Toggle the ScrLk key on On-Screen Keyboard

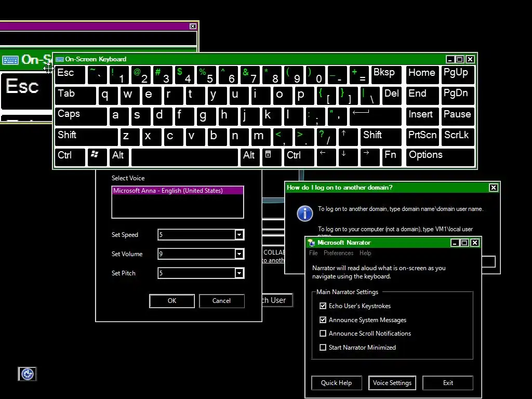[x=458, y=137]
